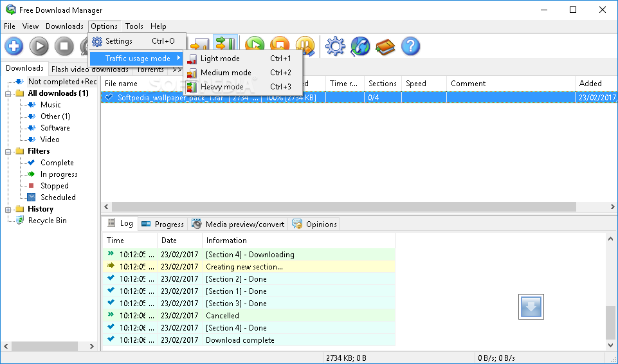The height and width of the screenshot is (364, 618).
Task: Click the Information log column header
Action: (x=299, y=241)
